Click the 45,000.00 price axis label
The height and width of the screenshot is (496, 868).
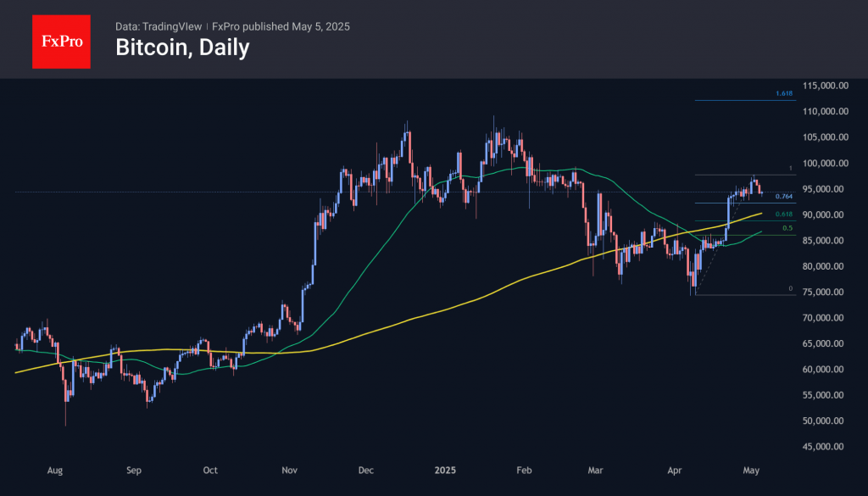click(x=827, y=448)
